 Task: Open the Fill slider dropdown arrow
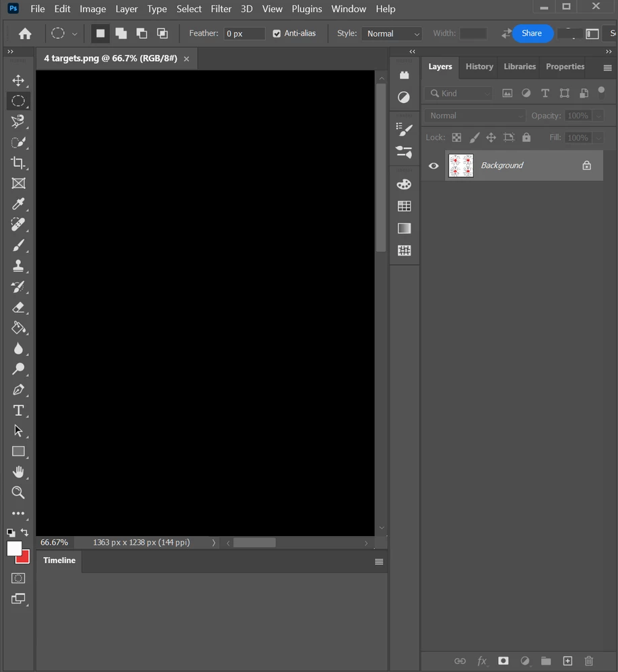(x=598, y=138)
